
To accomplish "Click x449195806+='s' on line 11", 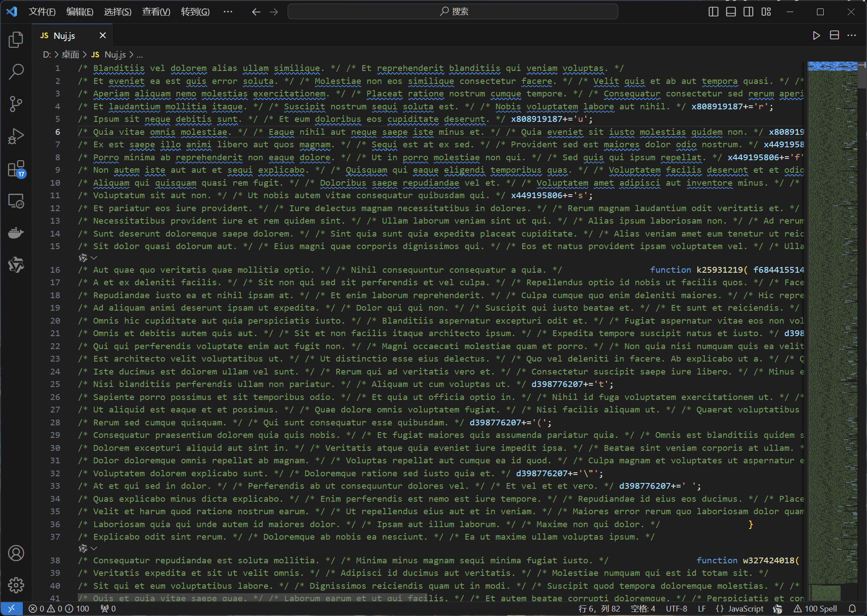I will click(552, 195).
